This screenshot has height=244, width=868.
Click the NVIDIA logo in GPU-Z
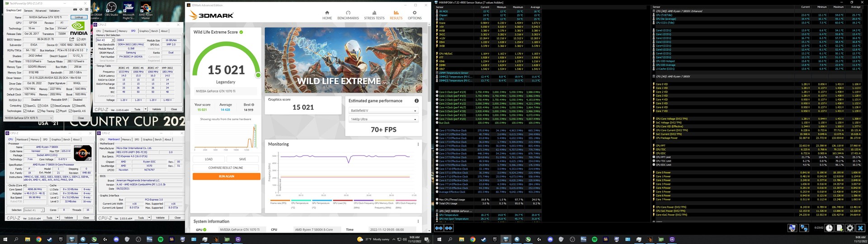(79, 28)
